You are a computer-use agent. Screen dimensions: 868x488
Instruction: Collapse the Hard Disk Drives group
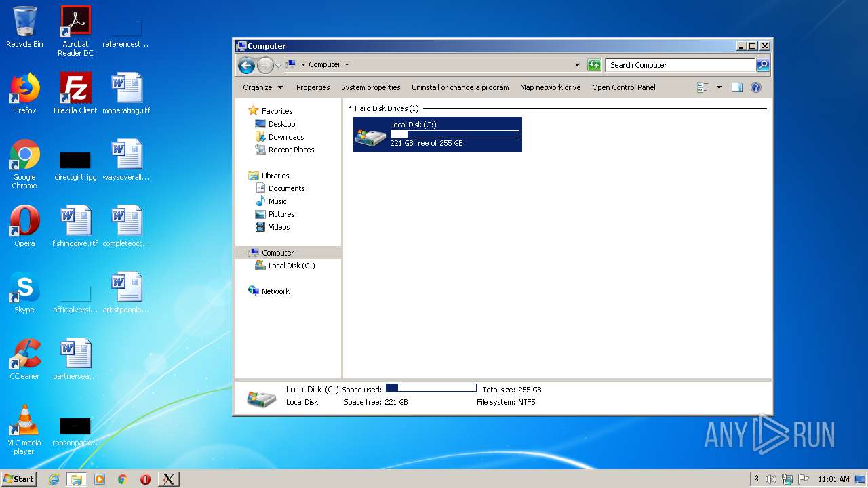coord(350,108)
